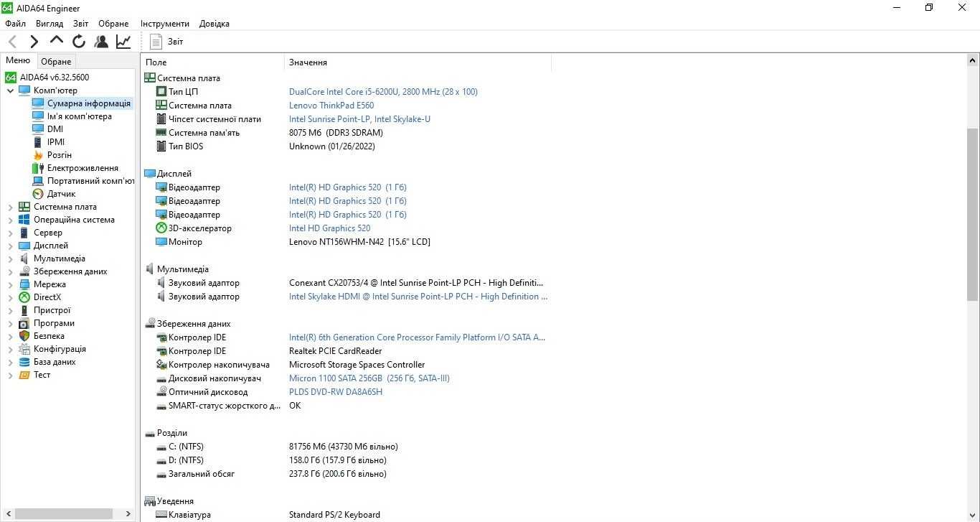
Task: Click the horizontal scrollbar in tree panel
Action: click(x=63, y=514)
